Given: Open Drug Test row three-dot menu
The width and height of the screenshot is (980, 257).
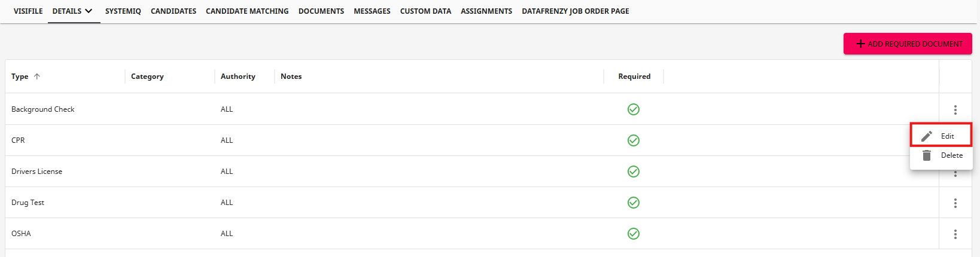Looking at the screenshot, I should coord(955,203).
